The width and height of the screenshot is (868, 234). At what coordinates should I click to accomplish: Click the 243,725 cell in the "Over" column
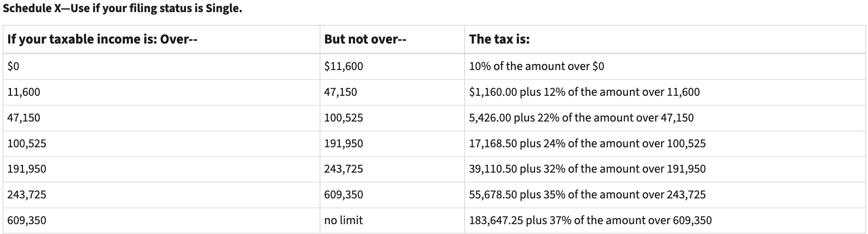point(27,195)
